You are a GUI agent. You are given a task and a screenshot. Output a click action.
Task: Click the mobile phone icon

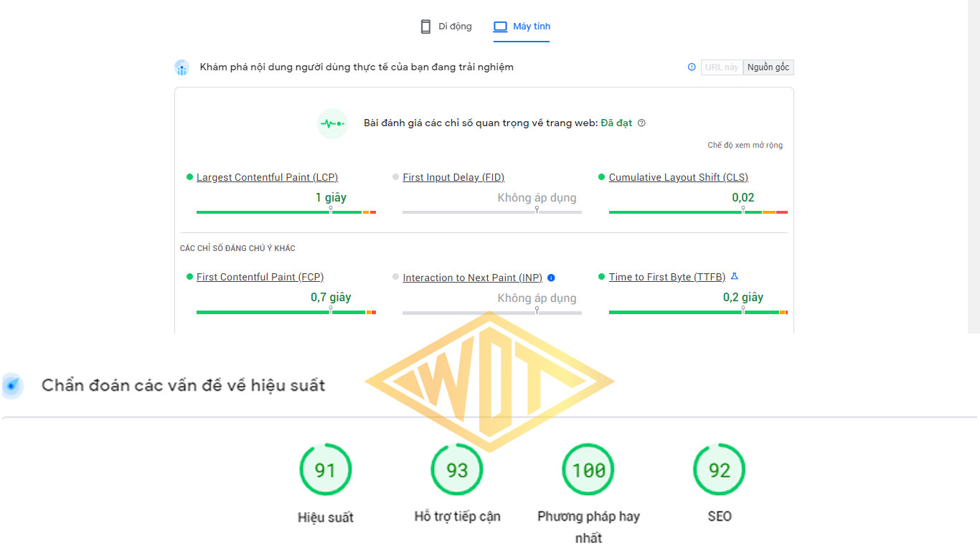coord(425,27)
